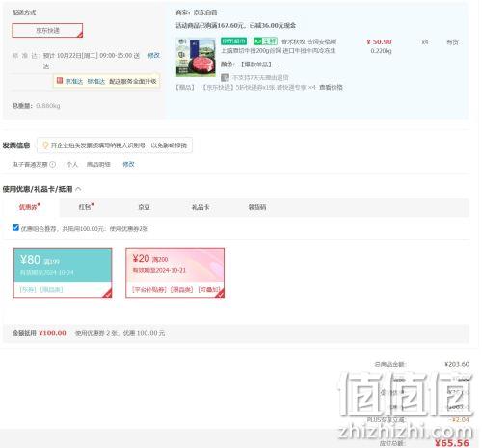Click 修改 link in the invoice information row

click(x=128, y=164)
